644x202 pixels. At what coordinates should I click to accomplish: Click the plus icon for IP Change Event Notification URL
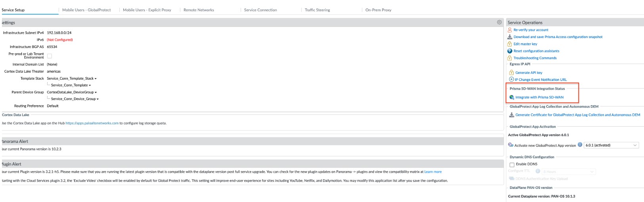[512, 79]
